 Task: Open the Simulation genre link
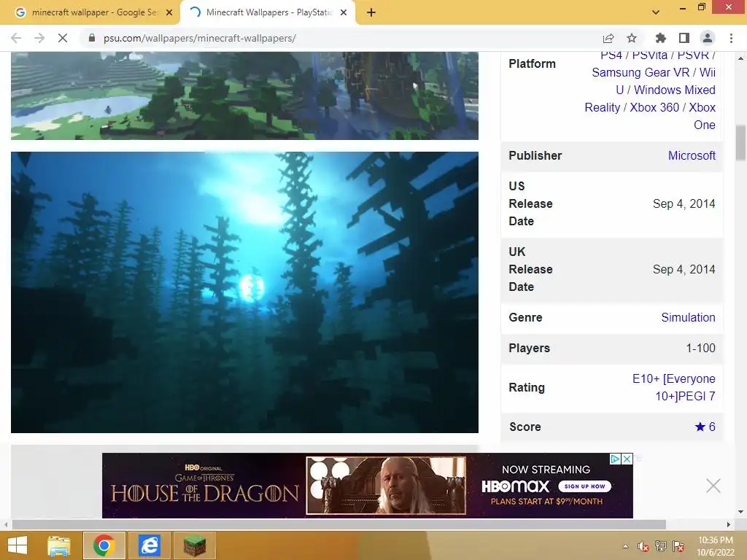688,318
